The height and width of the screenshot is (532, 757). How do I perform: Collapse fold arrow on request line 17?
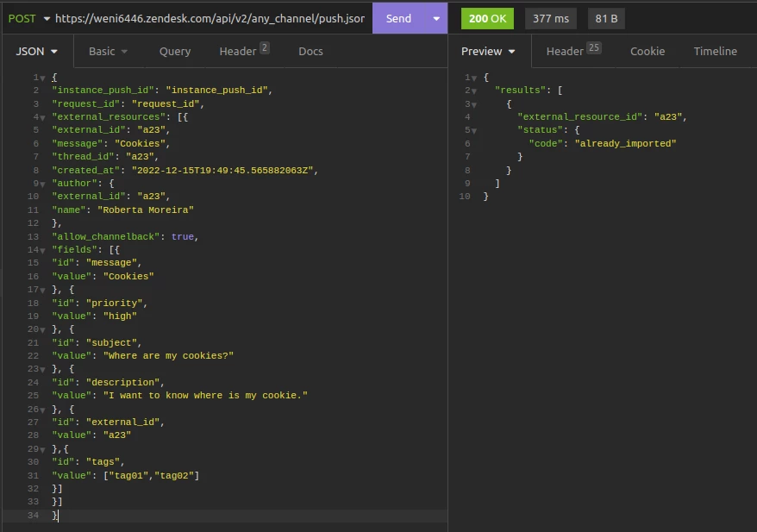coord(43,290)
